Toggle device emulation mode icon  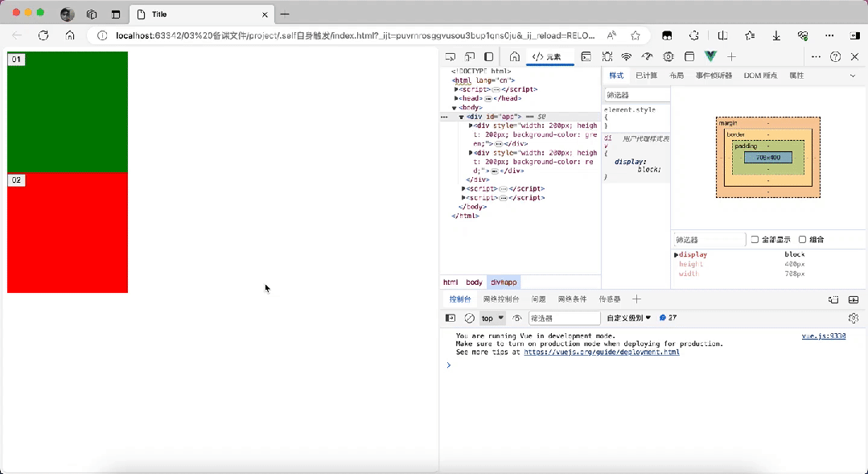tap(470, 56)
